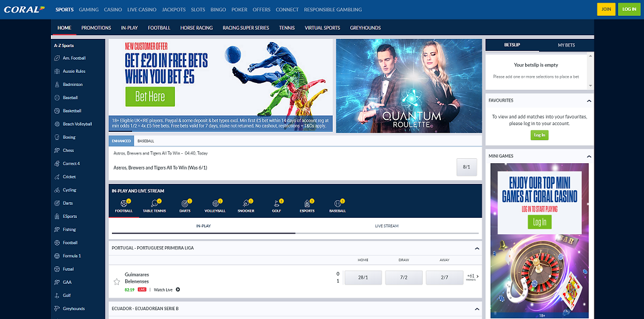The width and height of the screenshot is (644, 319).
Task: Pick Home odds 28/1 for Guimarares
Action: (363, 278)
